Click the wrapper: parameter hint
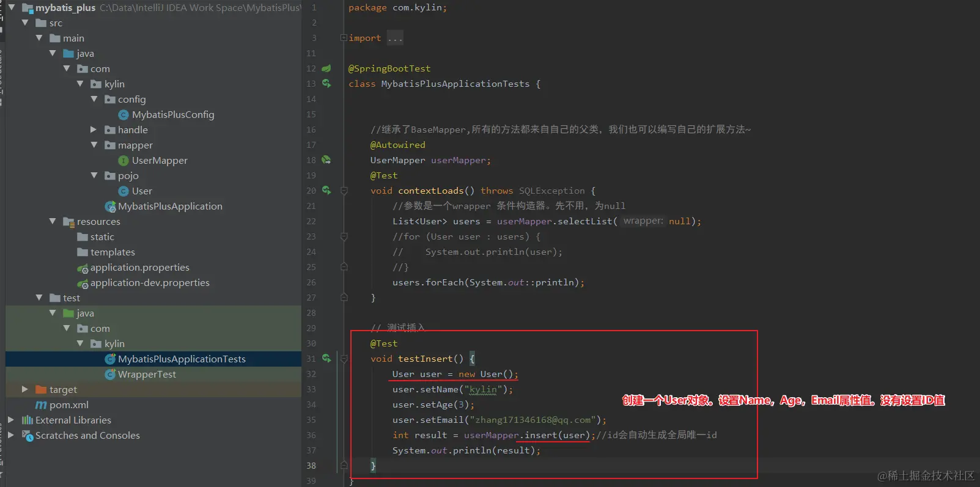 [643, 221]
